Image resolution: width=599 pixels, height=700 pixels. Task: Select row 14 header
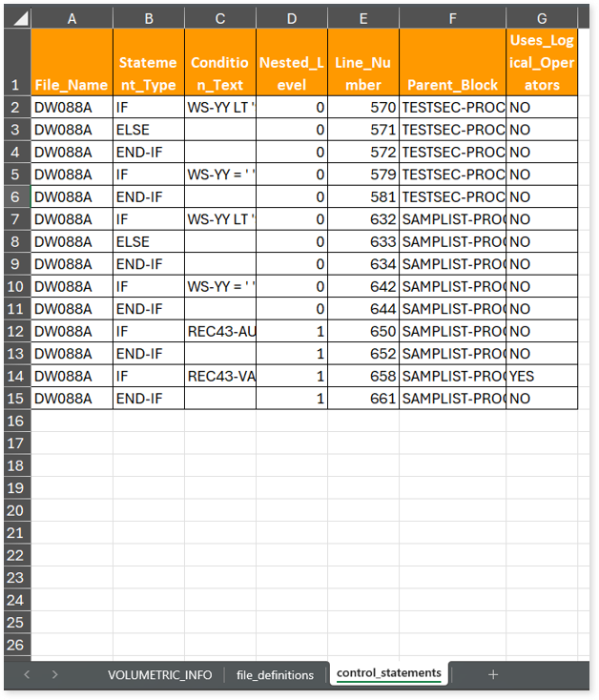tap(16, 376)
